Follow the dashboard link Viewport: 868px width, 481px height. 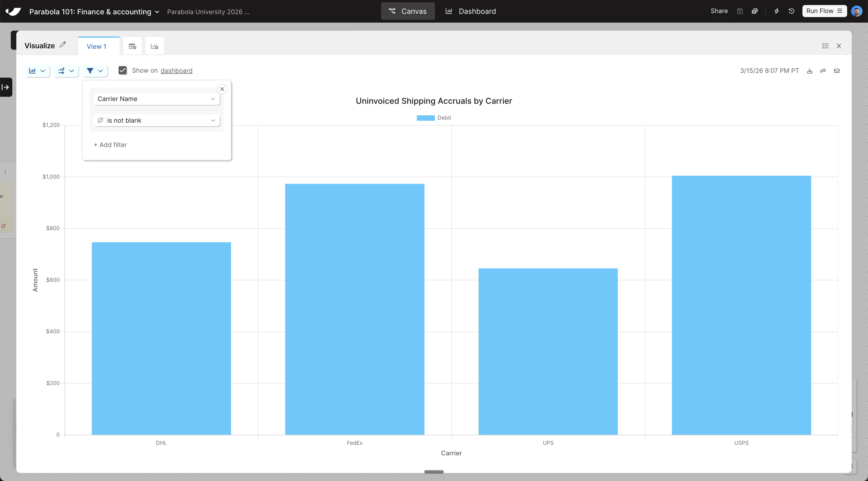pyautogui.click(x=177, y=70)
